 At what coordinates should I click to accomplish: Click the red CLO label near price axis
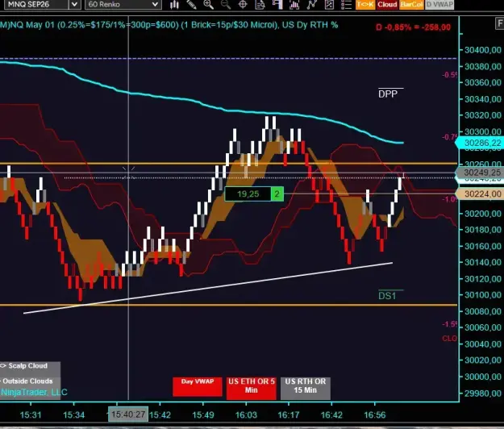point(449,339)
